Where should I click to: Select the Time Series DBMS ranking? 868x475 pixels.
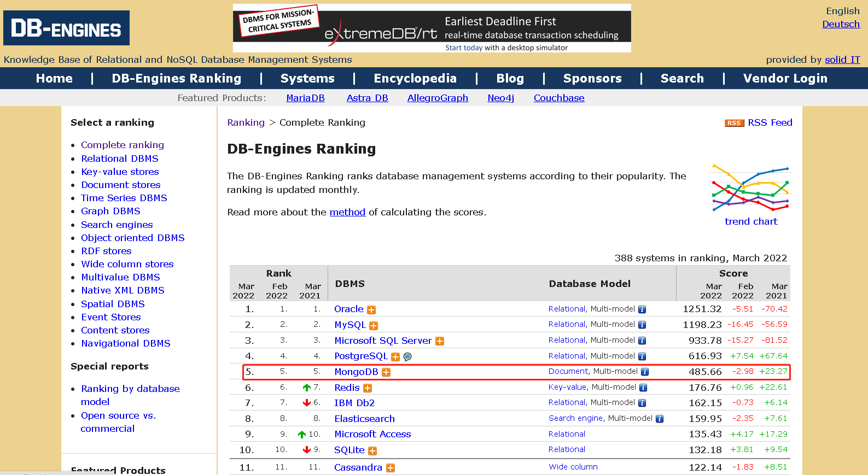click(124, 198)
